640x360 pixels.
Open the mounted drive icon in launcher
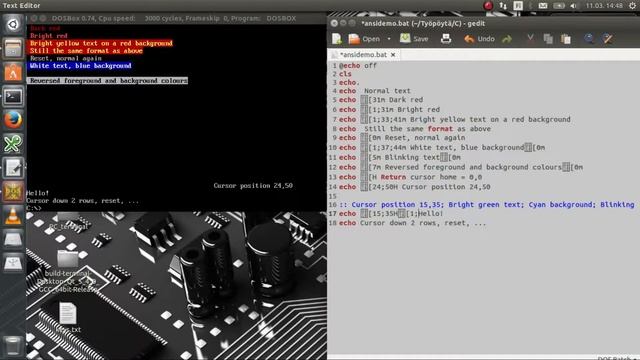tap(13, 240)
